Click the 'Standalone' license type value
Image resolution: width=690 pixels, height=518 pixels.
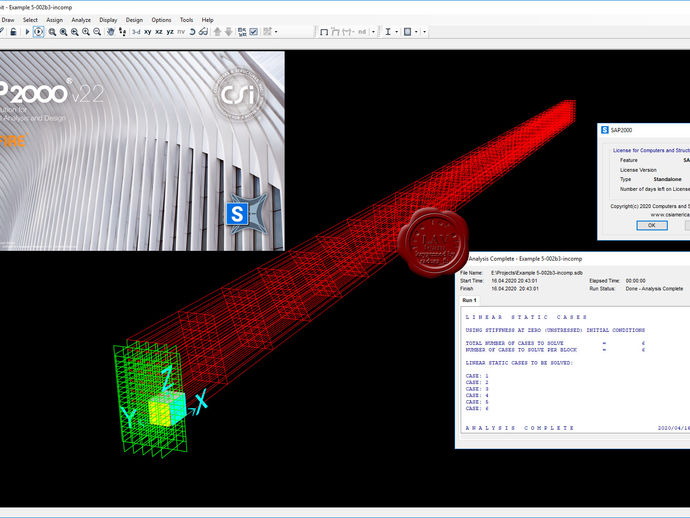(x=668, y=179)
